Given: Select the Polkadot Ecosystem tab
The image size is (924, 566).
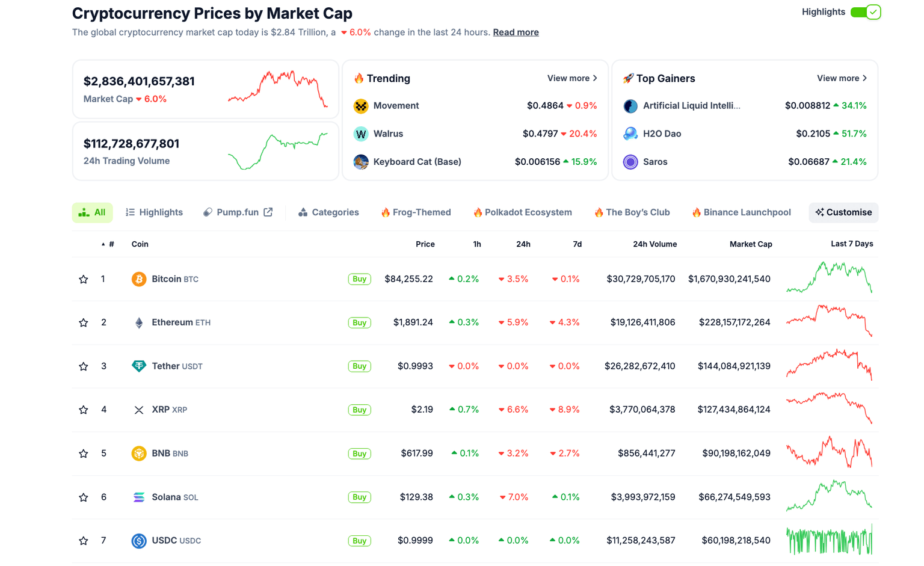Looking at the screenshot, I should [522, 212].
